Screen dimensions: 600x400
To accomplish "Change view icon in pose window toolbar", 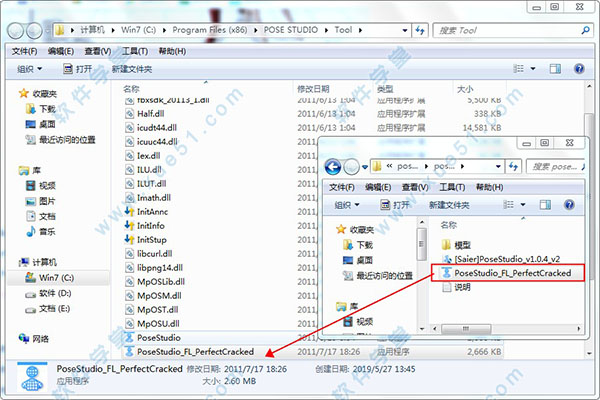I will point(509,205).
